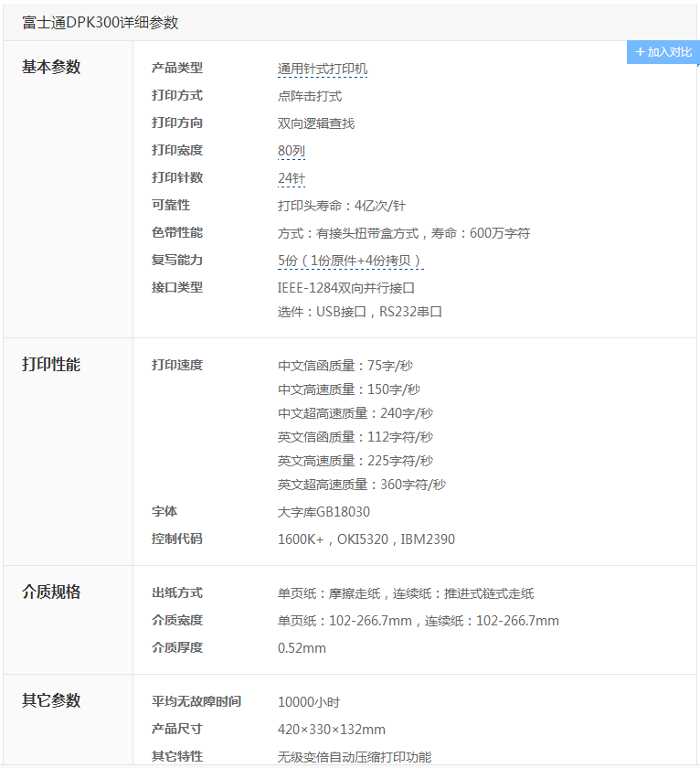Viewport: 700px width, 768px height.
Task: Select the 大字库GB18030 value
Action: [x=323, y=512]
